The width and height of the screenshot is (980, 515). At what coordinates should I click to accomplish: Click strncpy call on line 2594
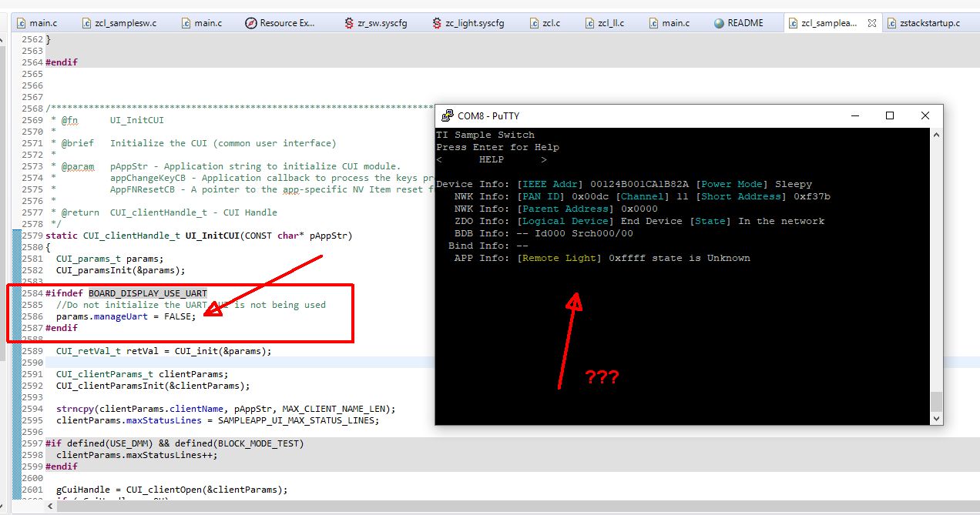click(226, 409)
